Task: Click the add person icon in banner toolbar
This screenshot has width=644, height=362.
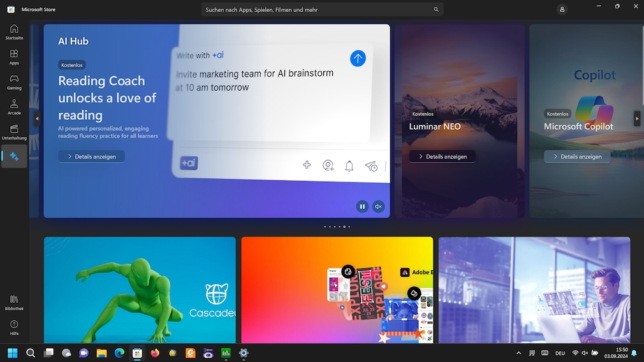Action: pyautogui.click(x=328, y=166)
